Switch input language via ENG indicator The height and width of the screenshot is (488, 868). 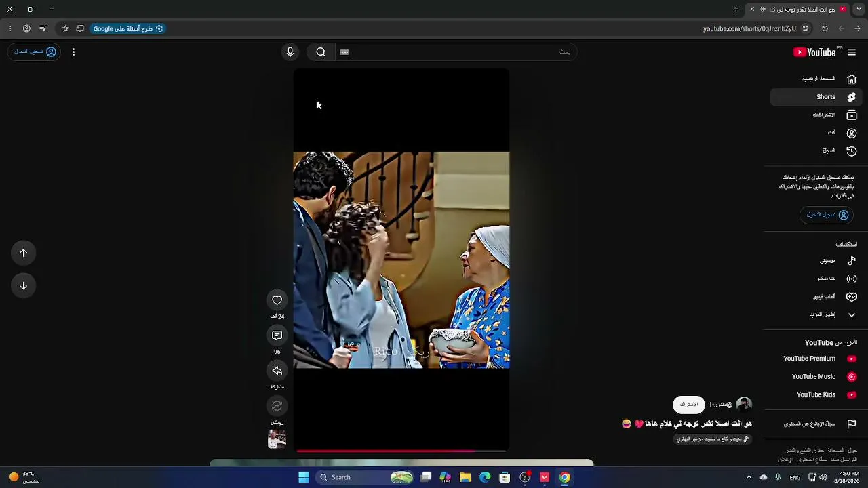(x=795, y=477)
